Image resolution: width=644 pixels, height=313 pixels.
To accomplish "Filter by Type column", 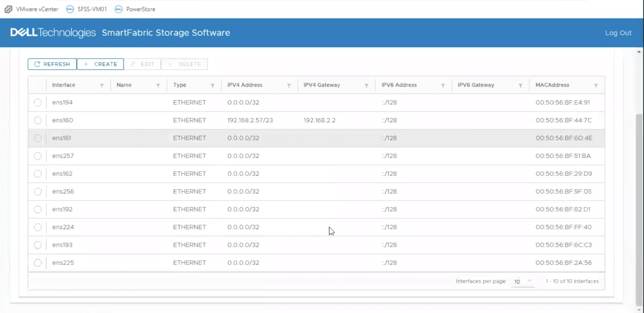I will click(212, 86).
